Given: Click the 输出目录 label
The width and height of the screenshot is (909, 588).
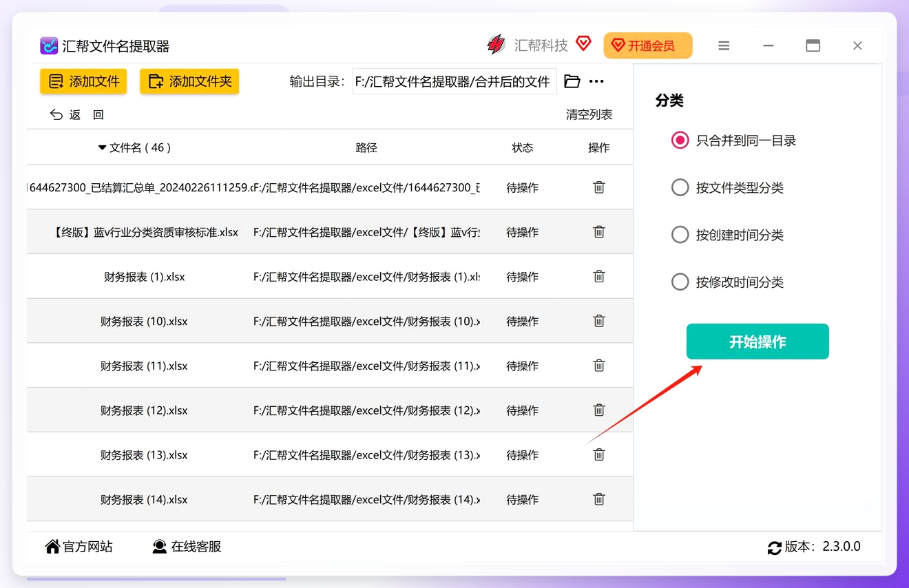Looking at the screenshot, I should (x=317, y=81).
